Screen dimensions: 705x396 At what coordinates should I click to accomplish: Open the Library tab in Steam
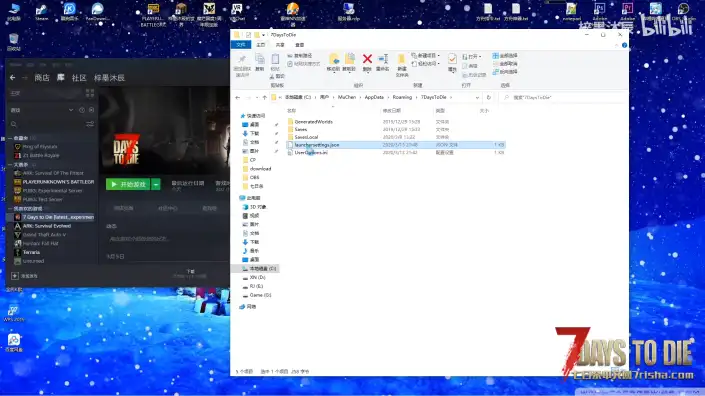[61, 78]
